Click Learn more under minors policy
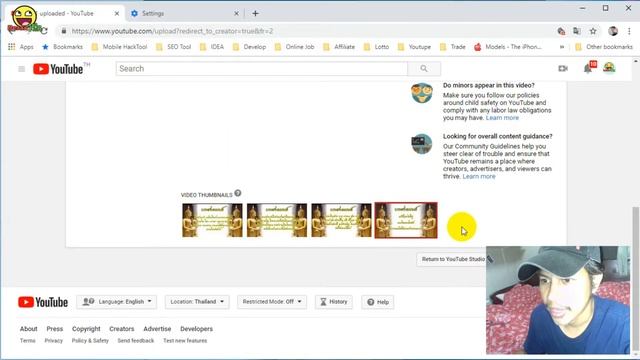 [502, 118]
